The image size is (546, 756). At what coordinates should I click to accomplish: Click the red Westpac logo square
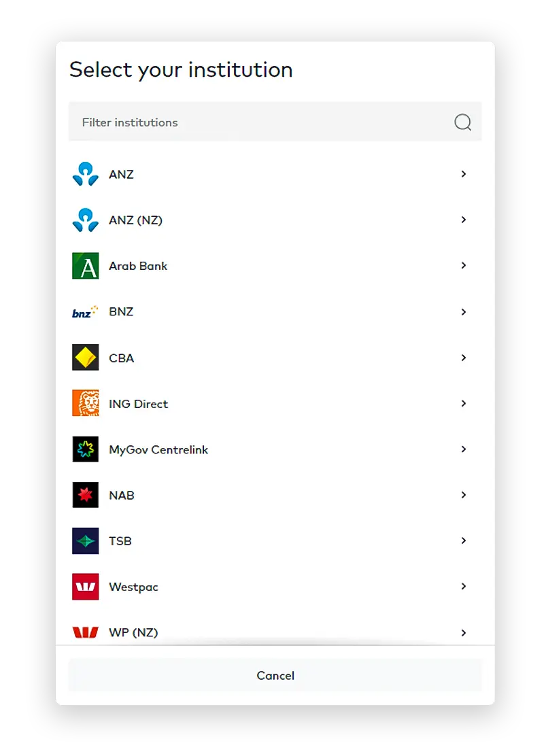[x=86, y=586]
